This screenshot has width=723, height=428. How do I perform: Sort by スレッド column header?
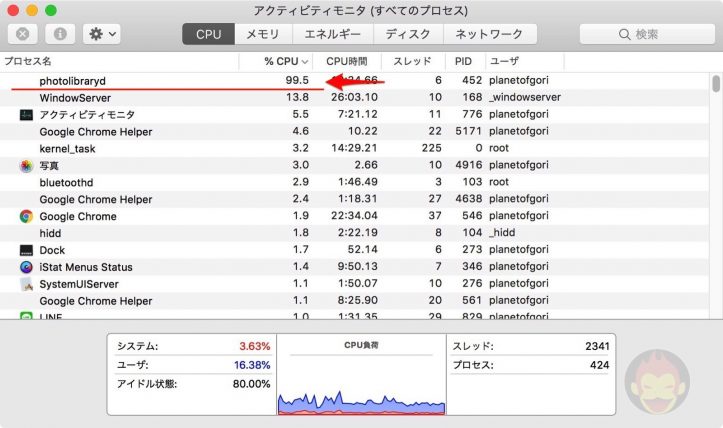(412, 61)
